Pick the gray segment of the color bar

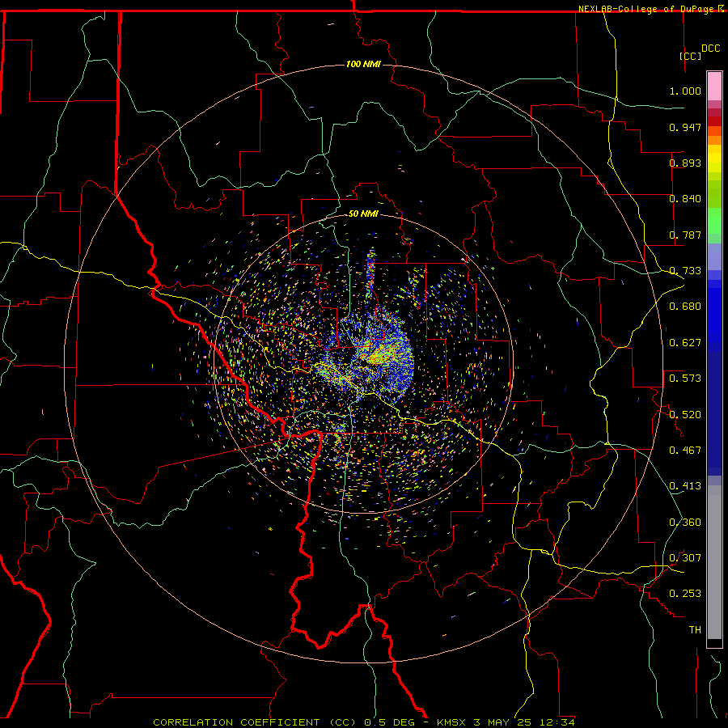714,562
